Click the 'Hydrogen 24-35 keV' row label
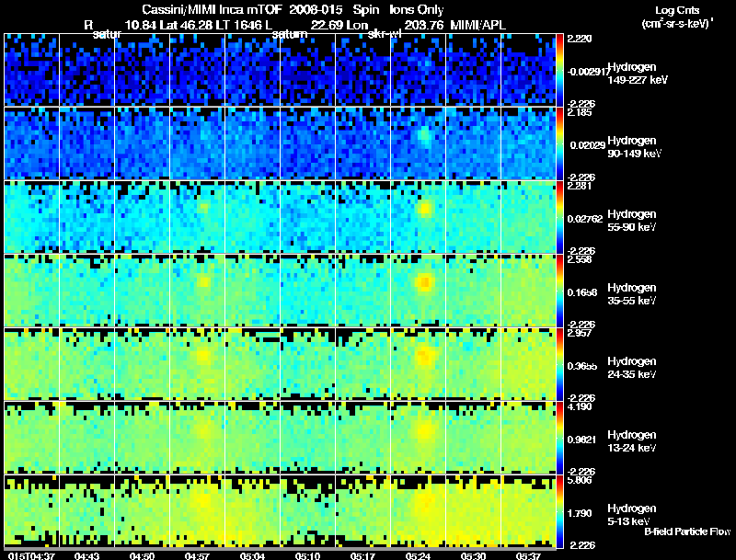 click(x=632, y=368)
